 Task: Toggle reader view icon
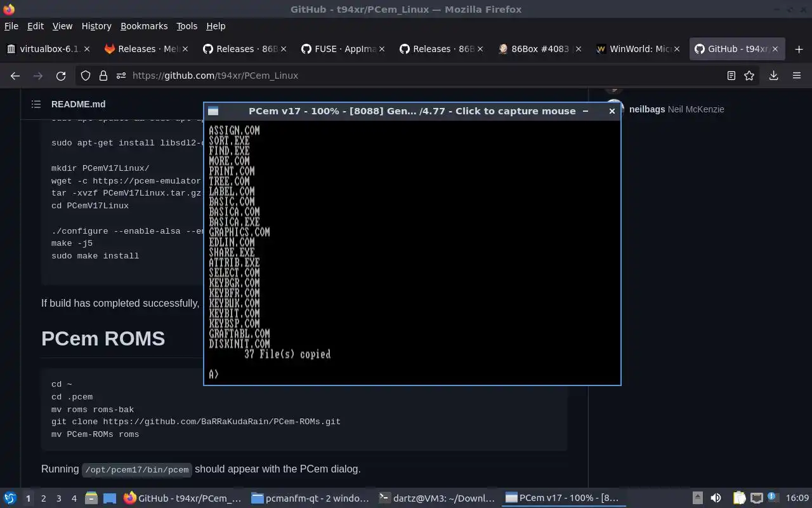coord(731,76)
